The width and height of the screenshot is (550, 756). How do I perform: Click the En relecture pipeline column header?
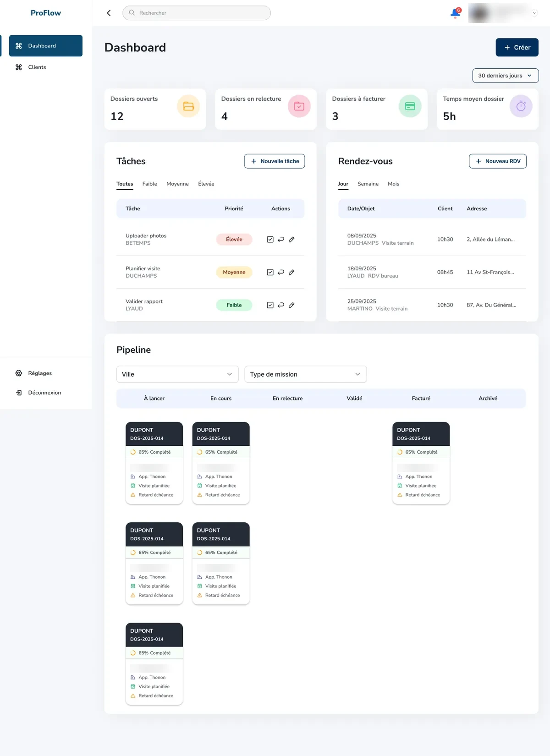(287, 398)
